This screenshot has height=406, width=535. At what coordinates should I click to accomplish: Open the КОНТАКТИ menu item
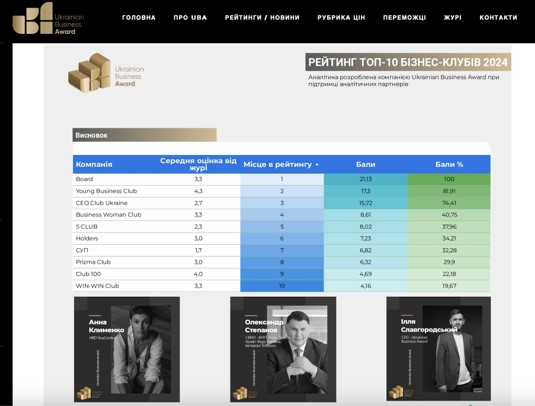(x=498, y=17)
